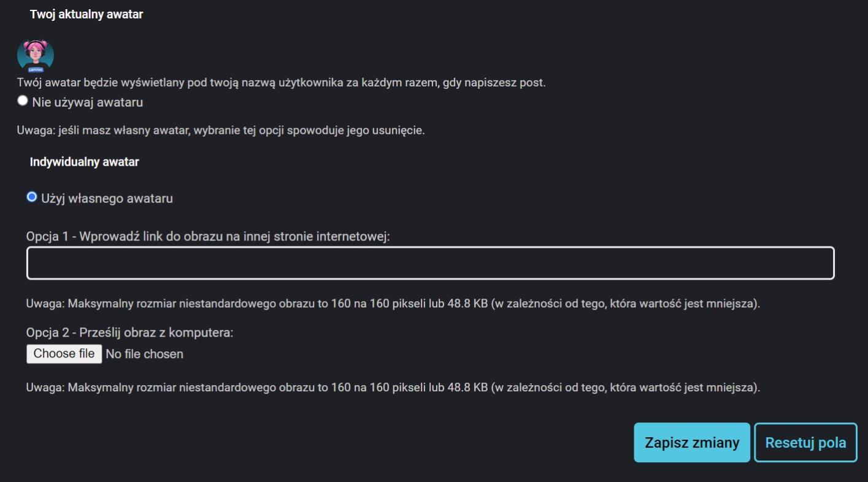Click the 'Twoj aktualny awatar' heading

pyautogui.click(x=86, y=13)
